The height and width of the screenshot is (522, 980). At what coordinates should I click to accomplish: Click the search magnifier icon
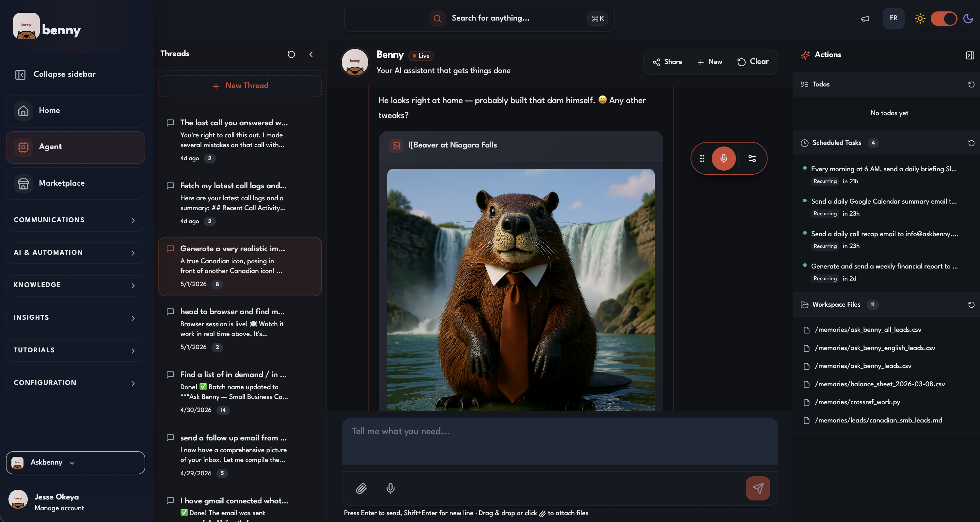(437, 18)
